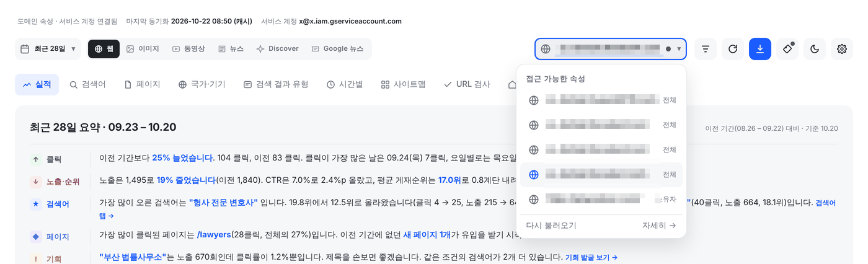The height and width of the screenshot is (264, 868).
Task: Switch to the 뉴스 search type
Action: click(x=231, y=49)
